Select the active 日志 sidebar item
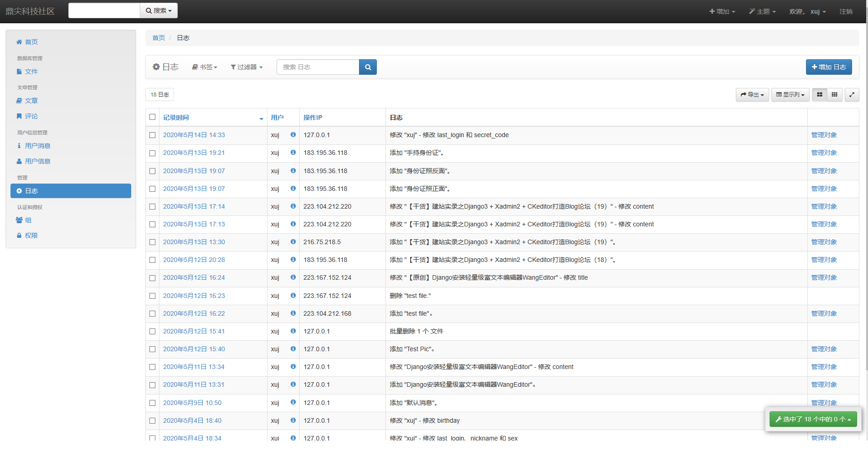This screenshot has height=456, width=868. click(71, 191)
